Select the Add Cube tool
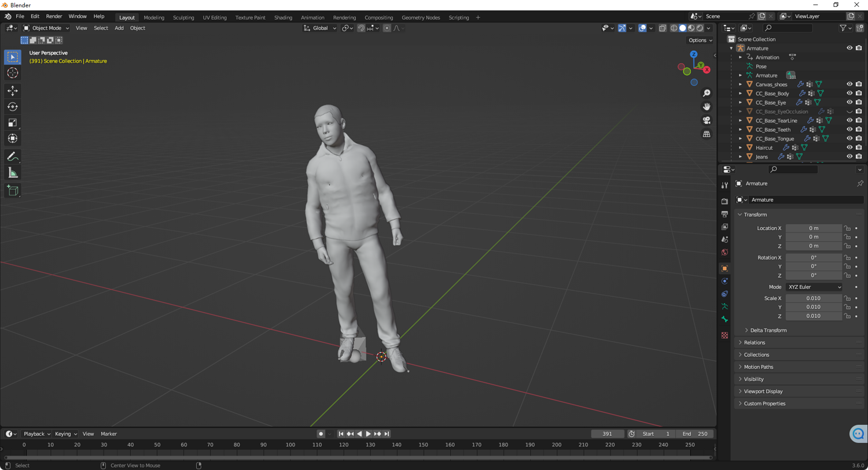The height and width of the screenshot is (470, 868). click(x=13, y=191)
